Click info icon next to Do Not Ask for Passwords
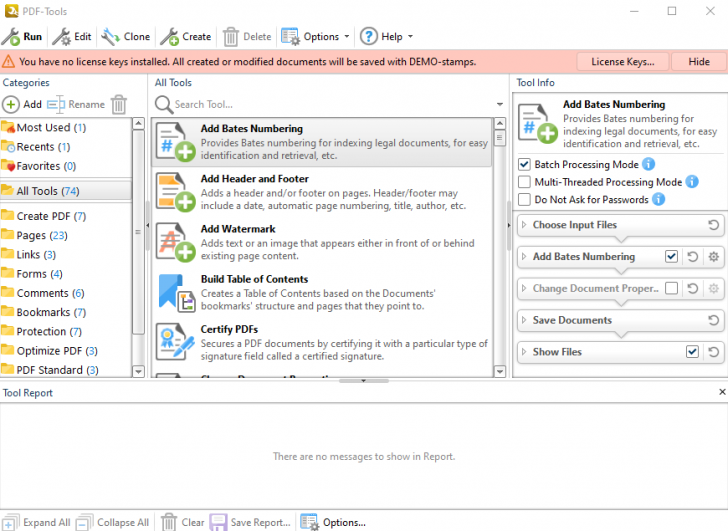This screenshot has height=531, width=728. pos(658,199)
